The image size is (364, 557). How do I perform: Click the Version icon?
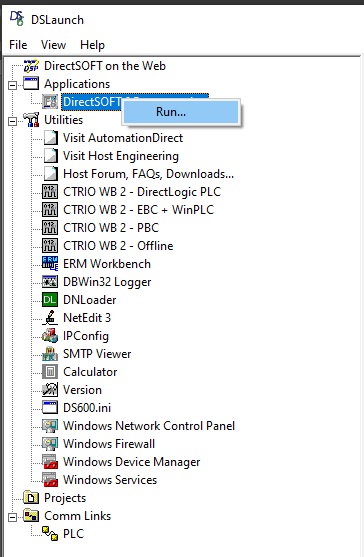tap(50, 390)
